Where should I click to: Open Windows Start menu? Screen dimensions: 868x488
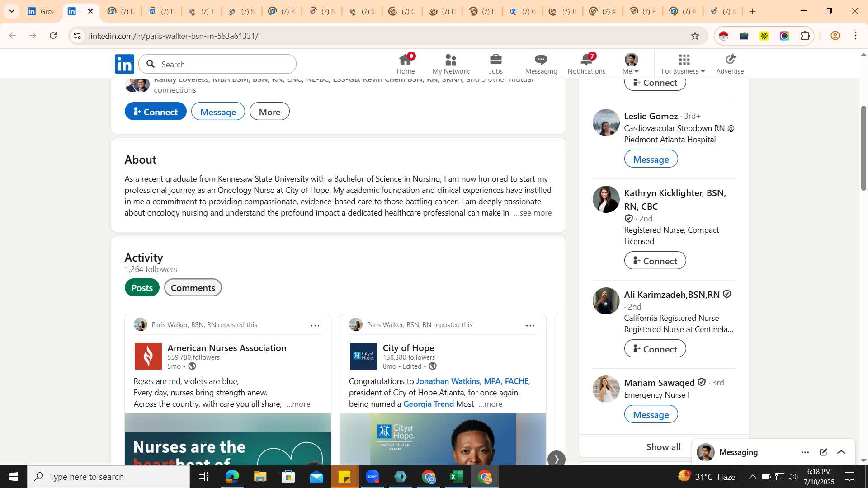pyautogui.click(x=13, y=477)
